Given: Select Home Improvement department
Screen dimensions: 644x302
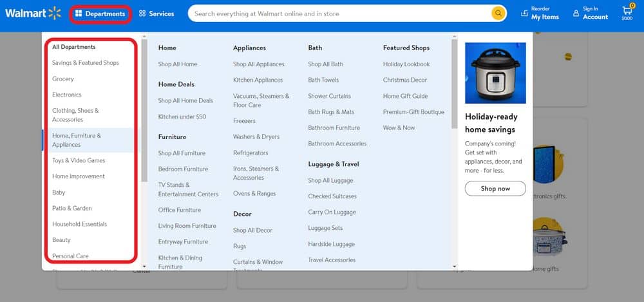Looking at the screenshot, I should coord(79,176).
